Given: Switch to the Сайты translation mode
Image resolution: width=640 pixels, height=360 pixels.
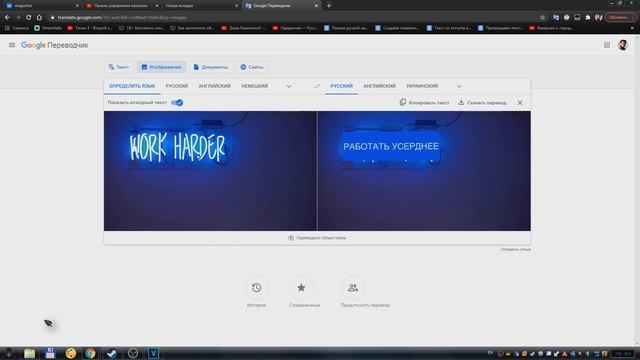Looking at the screenshot, I should 252,67.
